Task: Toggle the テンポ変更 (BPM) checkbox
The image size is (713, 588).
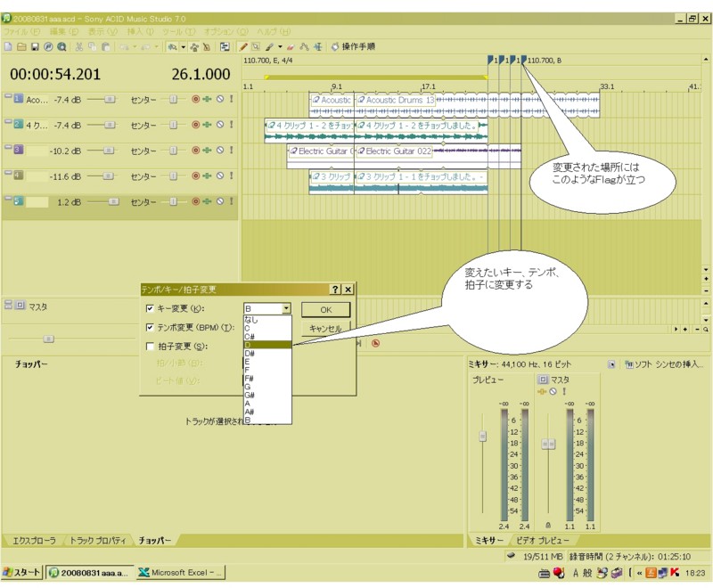Action: 150,327
